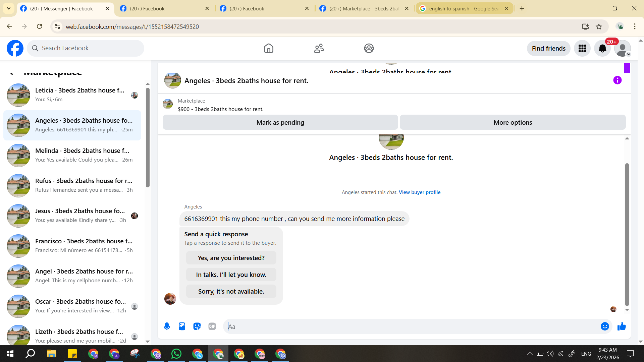View site information icon in address bar
The height and width of the screenshot is (362, 644).
(x=57, y=26)
